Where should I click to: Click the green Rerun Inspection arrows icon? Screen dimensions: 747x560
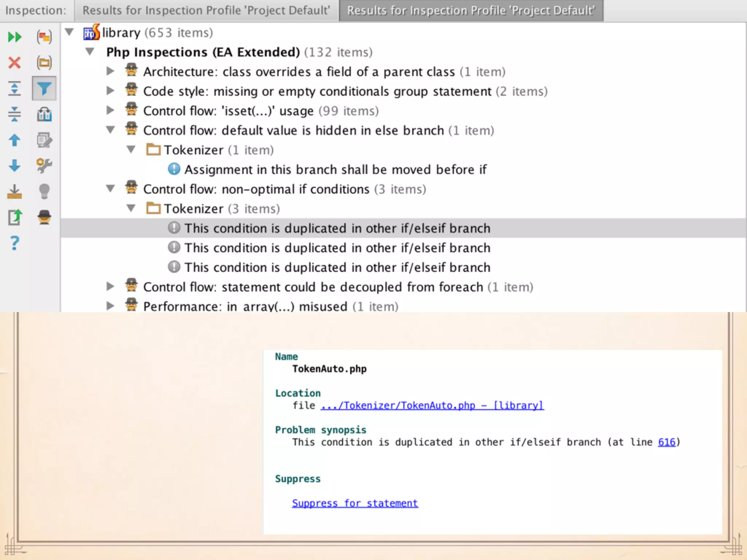15,37
